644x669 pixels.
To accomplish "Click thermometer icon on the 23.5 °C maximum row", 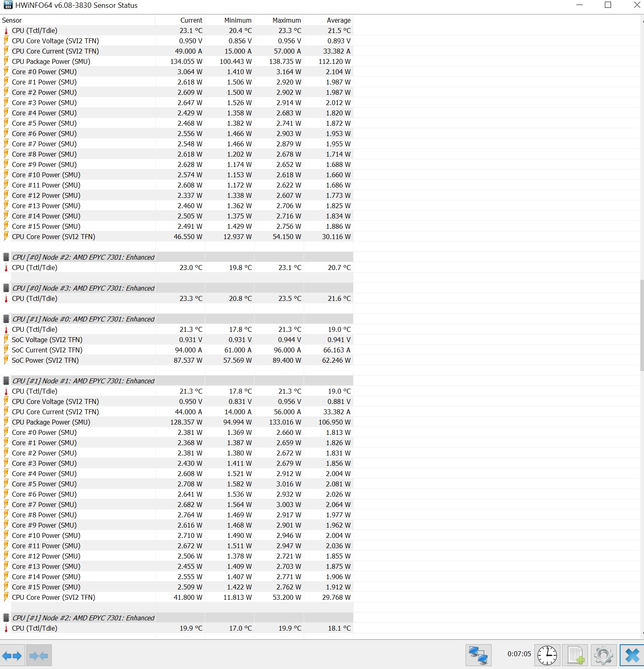I will 6,298.
